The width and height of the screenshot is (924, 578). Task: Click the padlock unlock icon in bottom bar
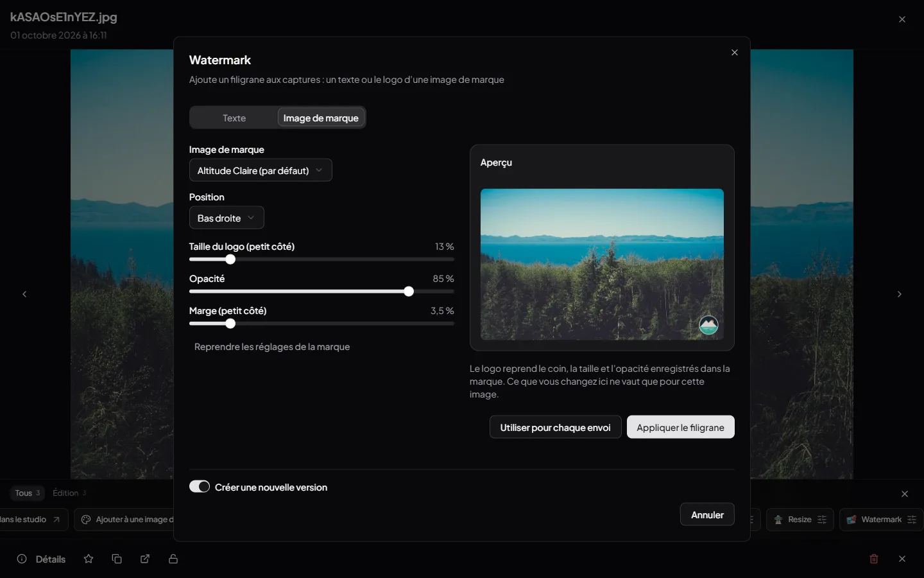point(173,559)
